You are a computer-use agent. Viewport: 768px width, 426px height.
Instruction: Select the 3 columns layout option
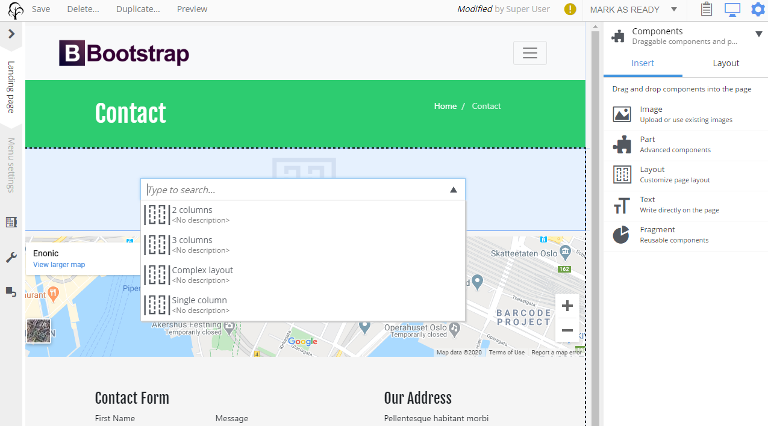pyautogui.click(x=303, y=244)
